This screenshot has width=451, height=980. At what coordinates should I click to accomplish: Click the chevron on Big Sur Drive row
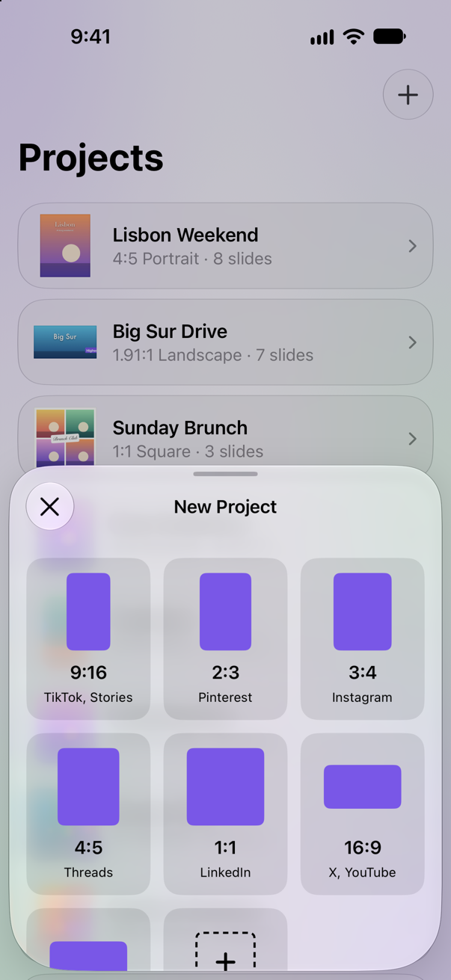tap(412, 342)
